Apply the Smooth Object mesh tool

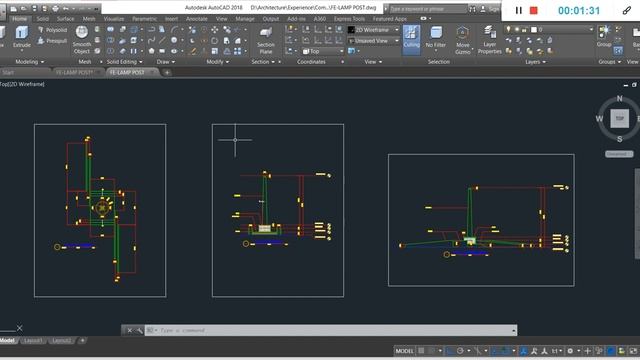tap(82, 40)
